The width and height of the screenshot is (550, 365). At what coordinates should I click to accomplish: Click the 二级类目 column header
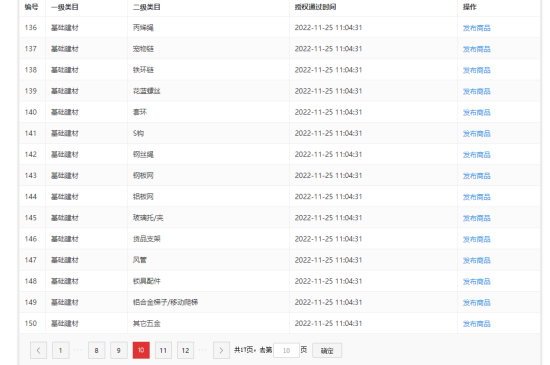click(147, 7)
